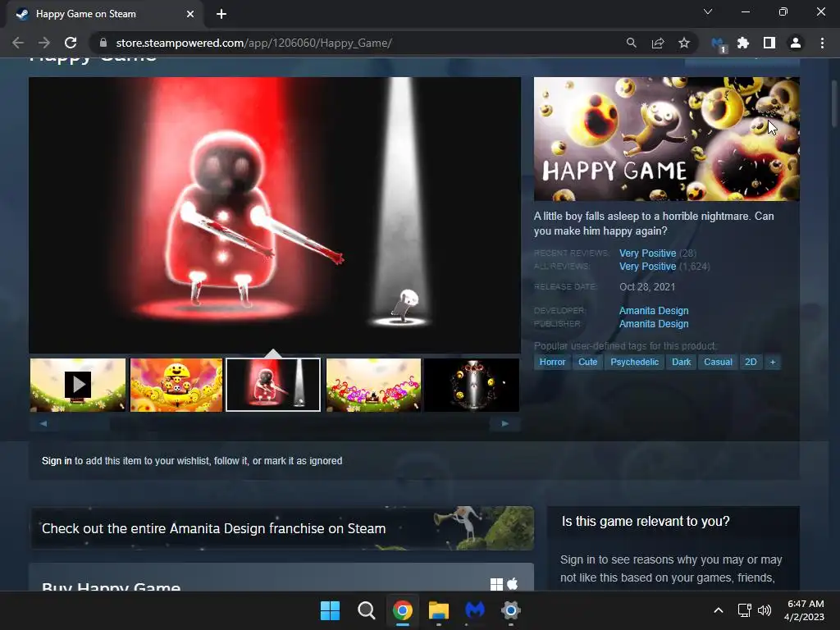Select the colorful bunnies meadow thumbnail
Screen dimensions: 840x630
click(x=373, y=385)
